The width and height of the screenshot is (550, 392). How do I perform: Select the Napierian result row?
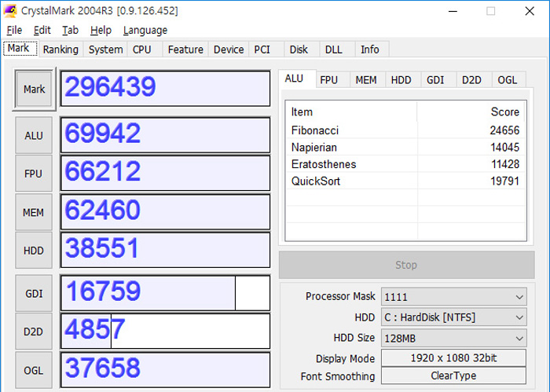(x=405, y=147)
